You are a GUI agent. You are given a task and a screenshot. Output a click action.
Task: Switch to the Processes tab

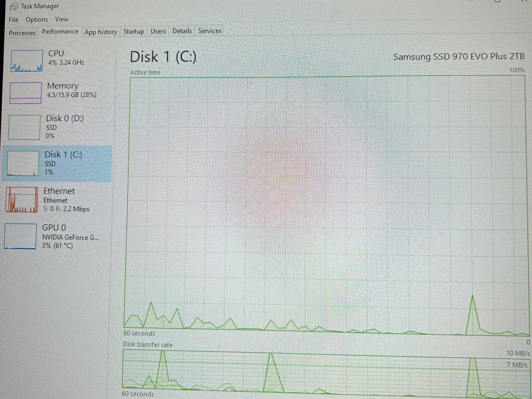(x=22, y=33)
